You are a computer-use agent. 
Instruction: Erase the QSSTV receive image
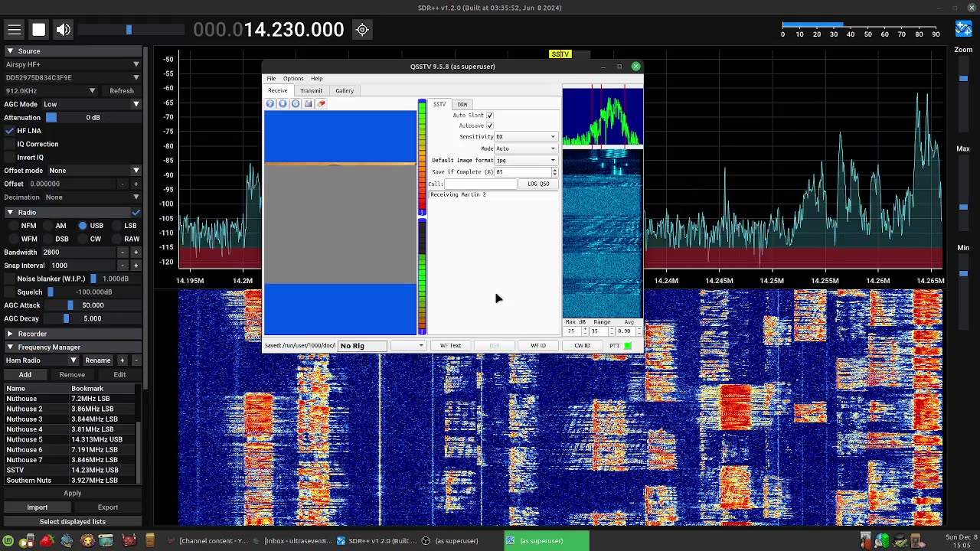point(321,104)
